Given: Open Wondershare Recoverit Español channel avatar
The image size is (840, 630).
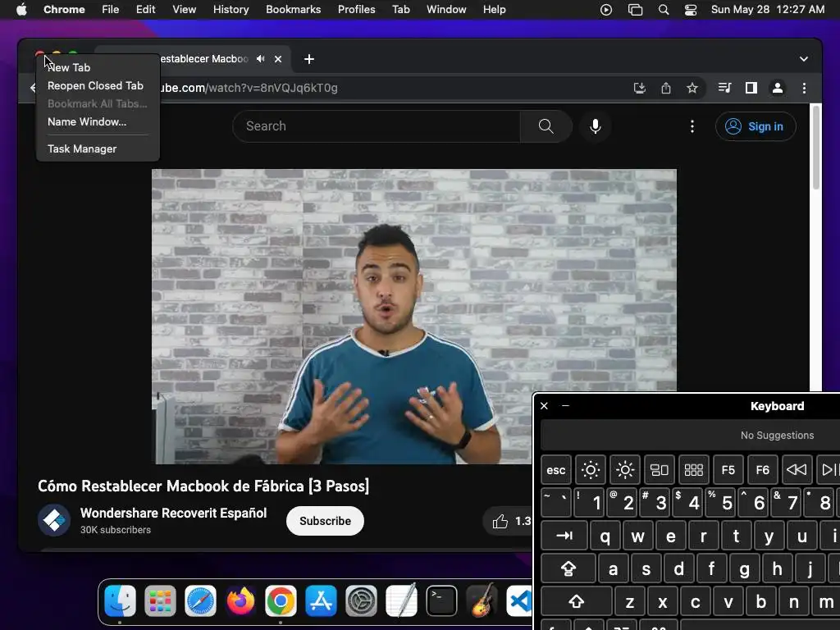Looking at the screenshot, I should coord(54,520).
